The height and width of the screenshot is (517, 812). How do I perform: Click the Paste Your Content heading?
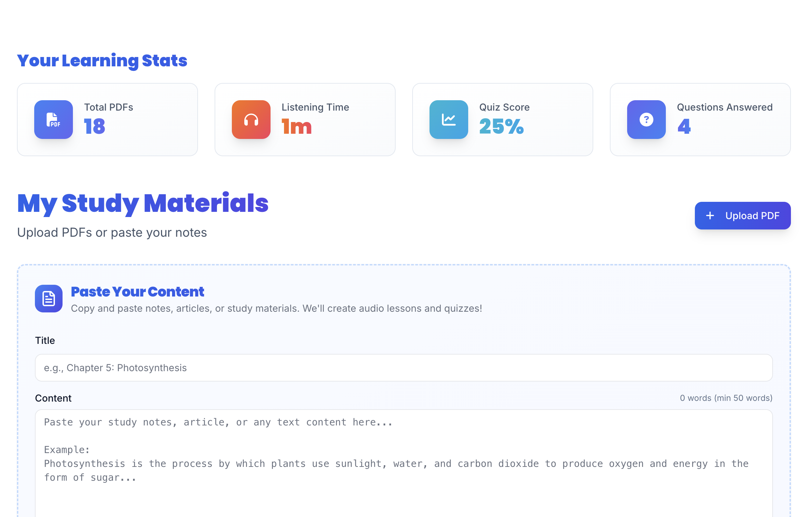pyautogui.click(x=138, y=292)
